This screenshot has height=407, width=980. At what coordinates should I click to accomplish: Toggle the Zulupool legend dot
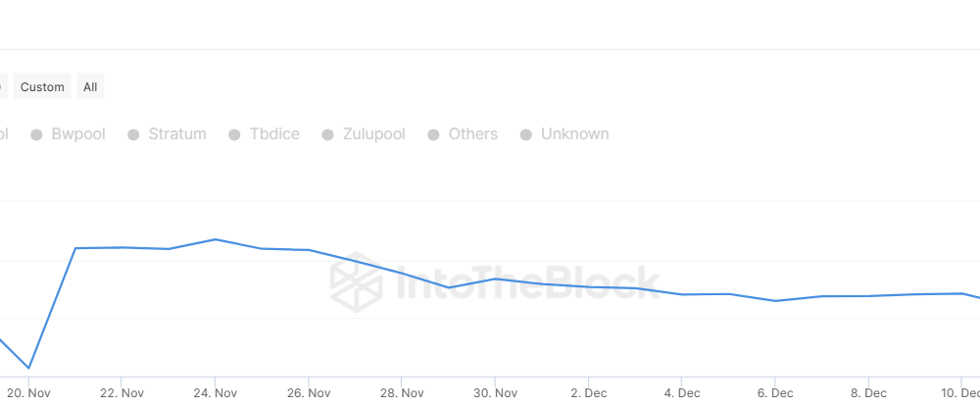[327, 134]
